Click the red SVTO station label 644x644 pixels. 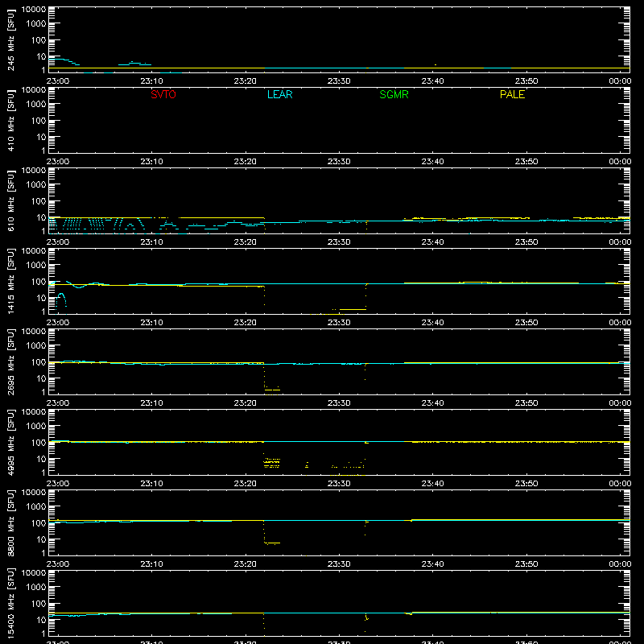163,94
